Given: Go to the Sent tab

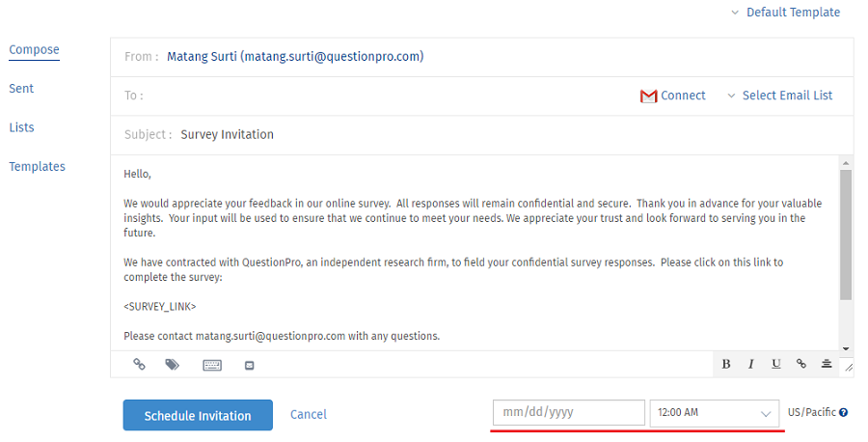Looking at the screenshot, I should coord(21,89).
